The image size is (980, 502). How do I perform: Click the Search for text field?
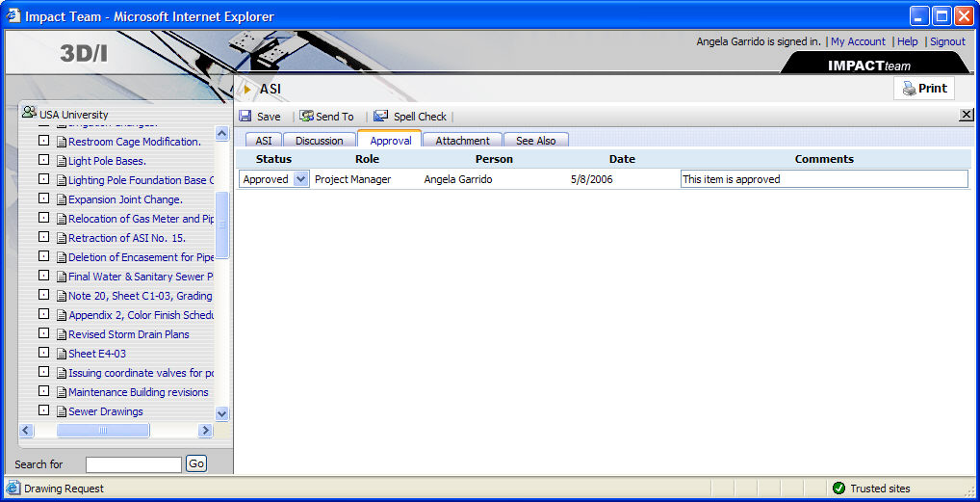pyautogui.click(x=133, y=464)
